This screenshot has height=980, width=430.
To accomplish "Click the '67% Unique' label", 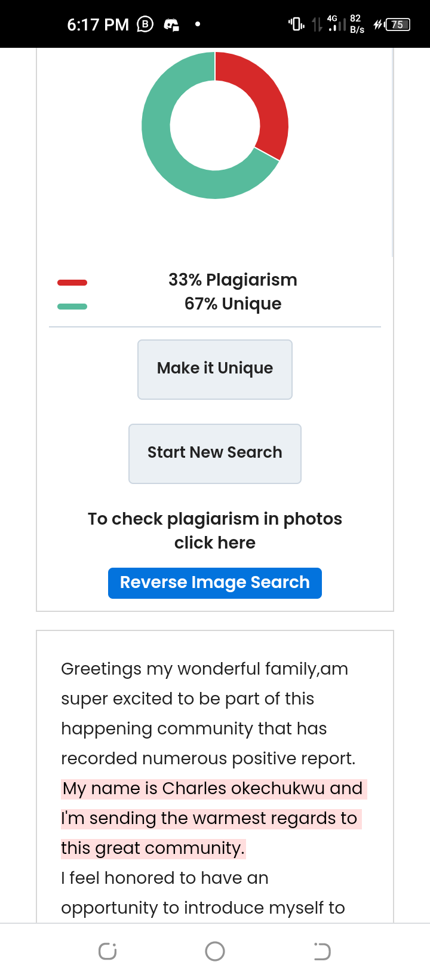I will point(233,304).
